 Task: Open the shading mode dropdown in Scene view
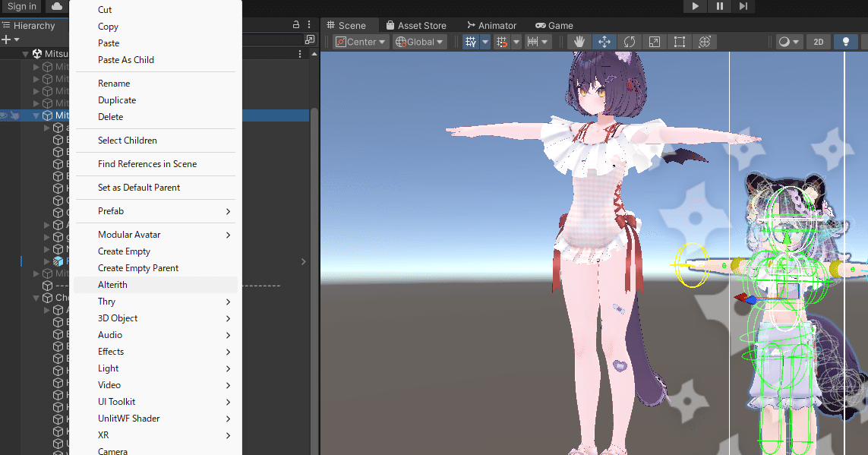click(x=788, y=42)
